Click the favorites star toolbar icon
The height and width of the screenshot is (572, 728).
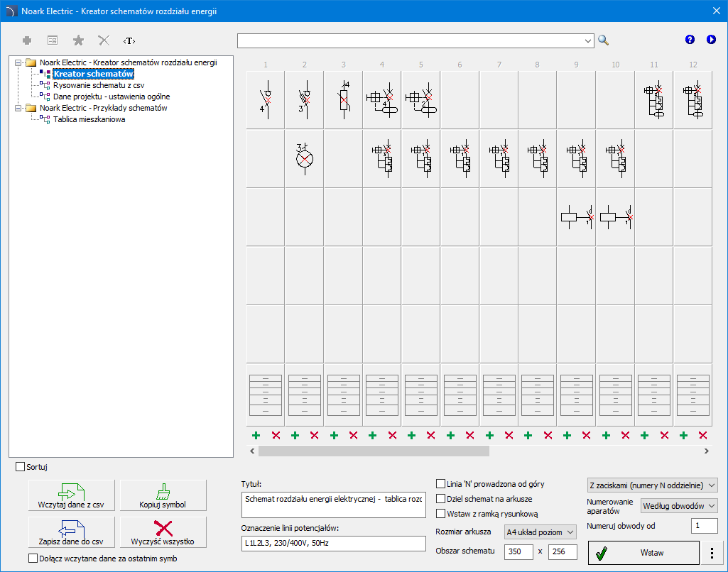[x=78, y=40]
